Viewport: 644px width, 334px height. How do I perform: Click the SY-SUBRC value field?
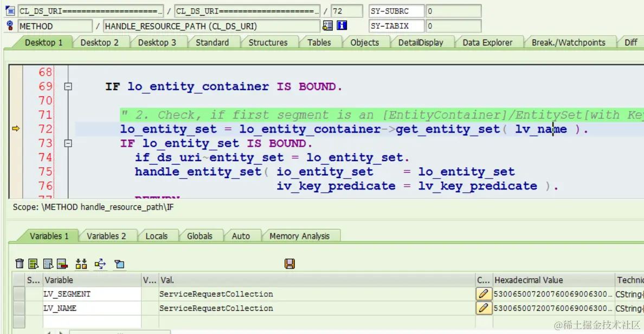[x=453, y=11]
